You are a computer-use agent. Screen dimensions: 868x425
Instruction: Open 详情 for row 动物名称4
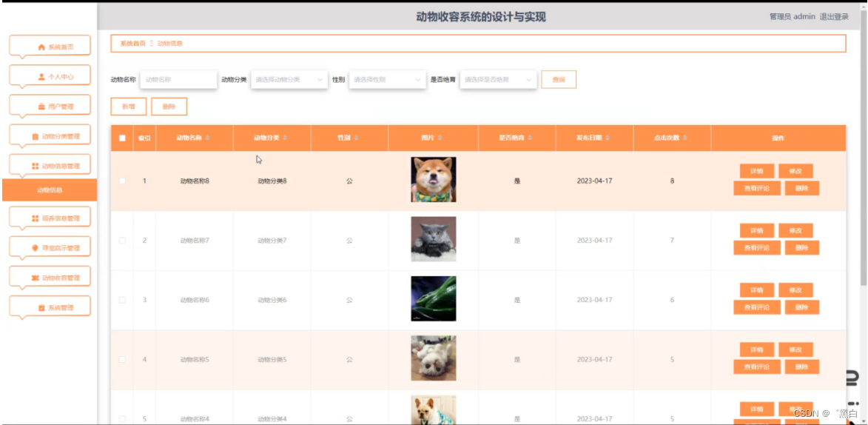click(757, 409)
